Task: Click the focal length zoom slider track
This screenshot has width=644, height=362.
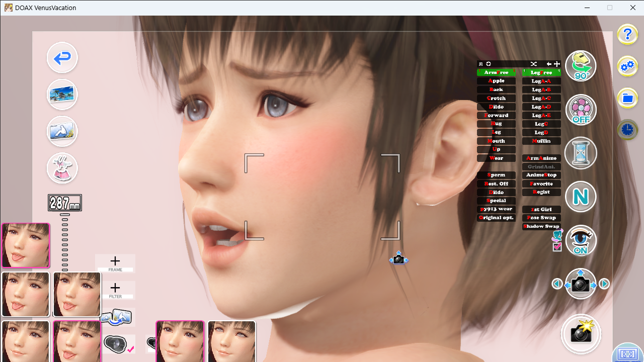Action: click(x=65, y=241)
